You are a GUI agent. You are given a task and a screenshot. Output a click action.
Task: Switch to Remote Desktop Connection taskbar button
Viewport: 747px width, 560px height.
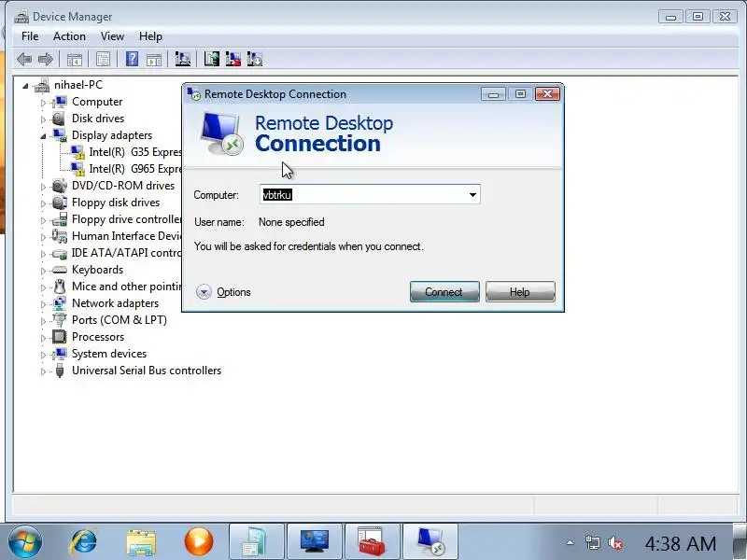[430, 542]
